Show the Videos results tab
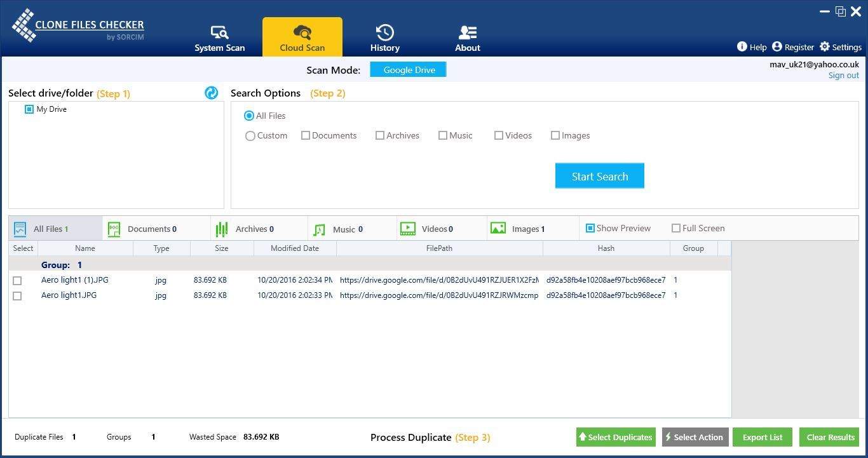 click(442, 229)
